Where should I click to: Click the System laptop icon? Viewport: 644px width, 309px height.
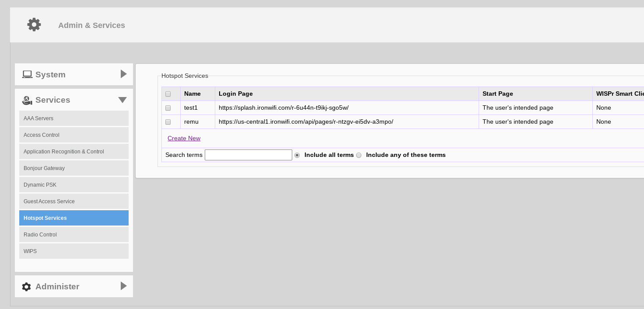(x=27, y=74)
